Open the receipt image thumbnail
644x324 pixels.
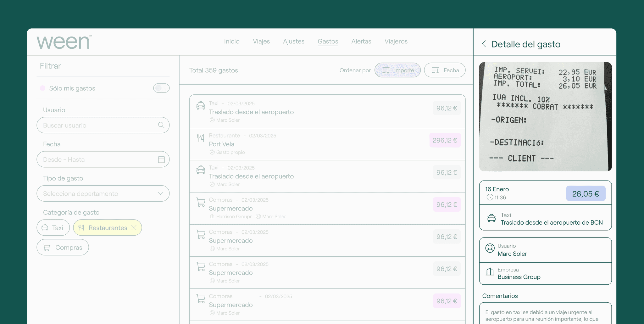[x=546, y=117]
